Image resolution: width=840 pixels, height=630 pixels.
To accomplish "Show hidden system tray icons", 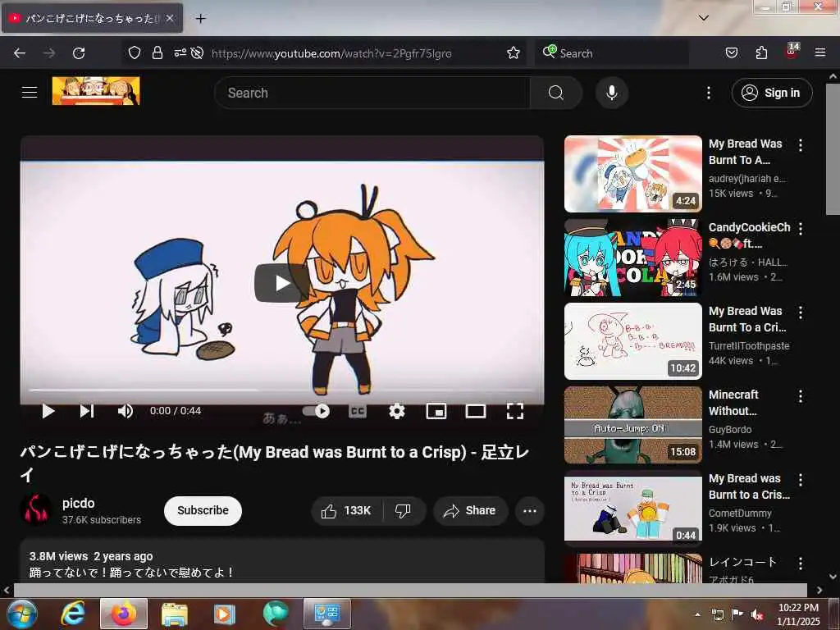I will [697, 614].
